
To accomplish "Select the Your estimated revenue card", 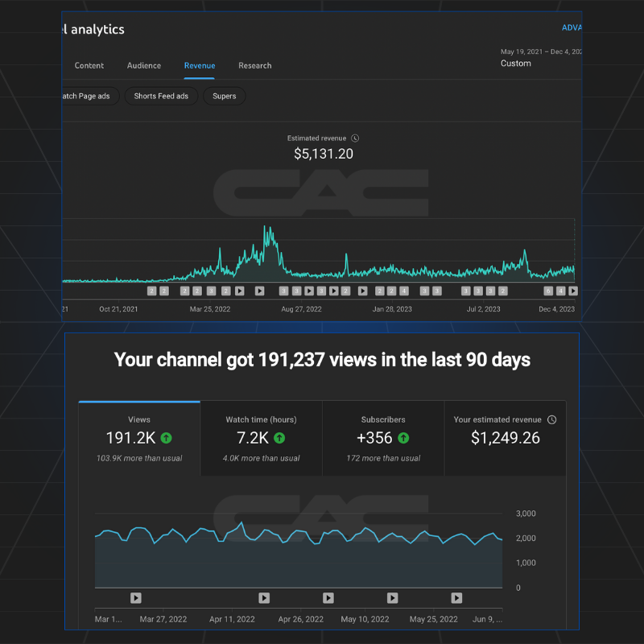I will pyautogui.click(x=506, y=438).
